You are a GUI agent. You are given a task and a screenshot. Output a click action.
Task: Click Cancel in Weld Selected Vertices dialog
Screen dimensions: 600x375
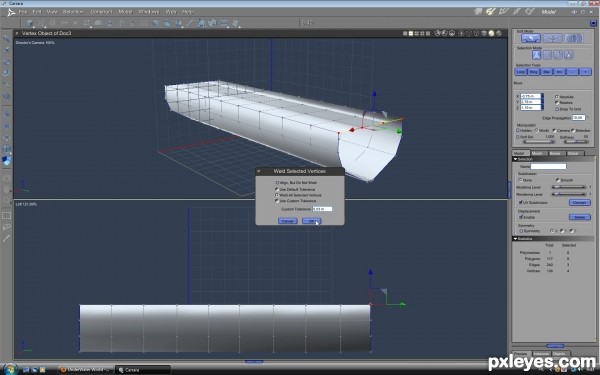[288, 221]
